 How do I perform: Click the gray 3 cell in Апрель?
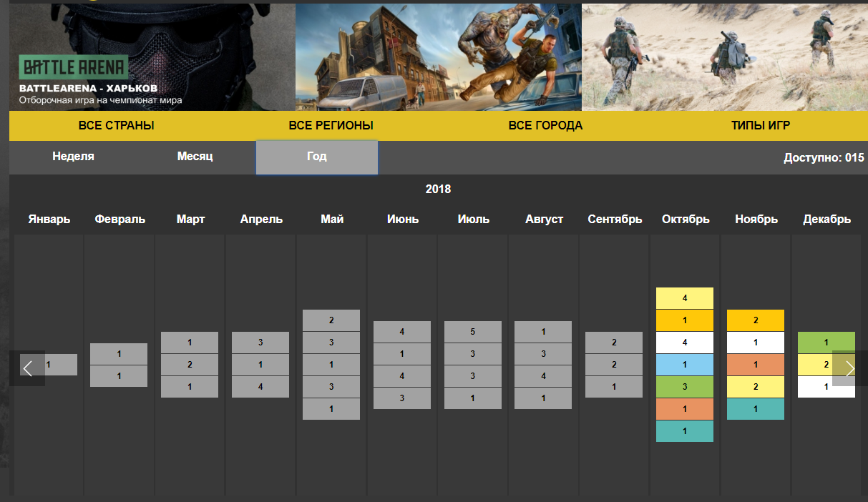(x=260, y=343)
